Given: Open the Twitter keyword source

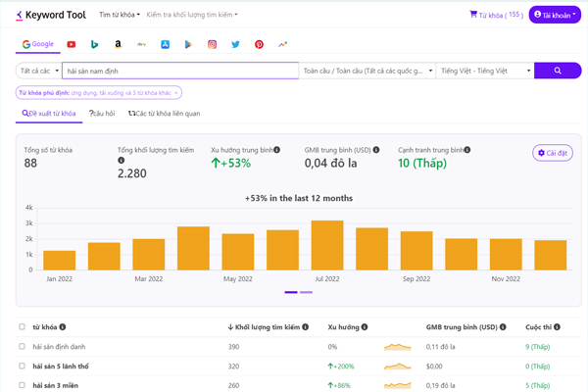Looking at the screenshot, I should (235, 44).
